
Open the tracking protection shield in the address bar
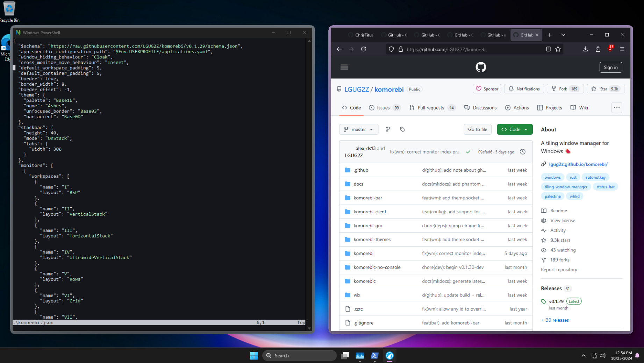pos(391,49)
